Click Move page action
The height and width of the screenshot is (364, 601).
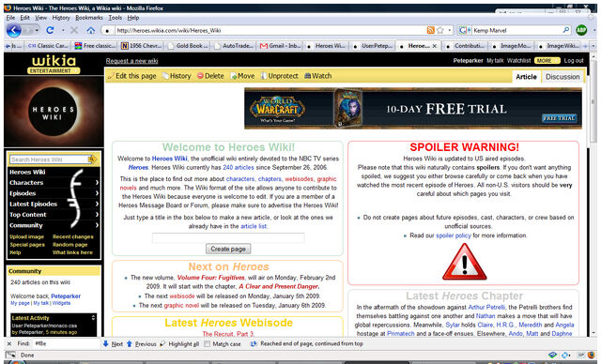coord(242,76)
